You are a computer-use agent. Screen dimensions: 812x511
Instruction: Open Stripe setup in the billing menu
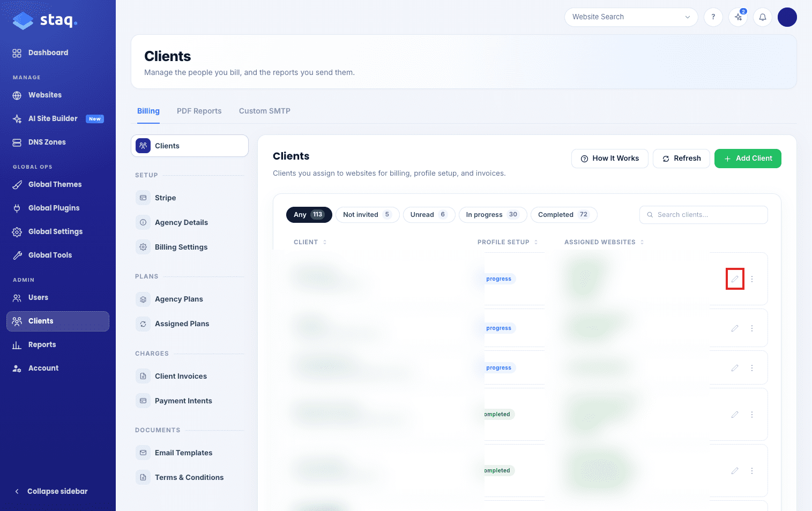point(190,198)
